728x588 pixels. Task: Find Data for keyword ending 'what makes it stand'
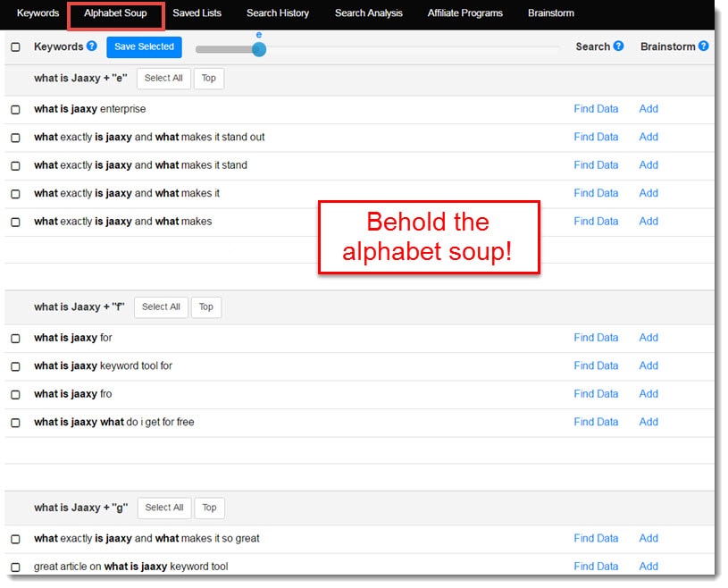[x=596, y=165]
